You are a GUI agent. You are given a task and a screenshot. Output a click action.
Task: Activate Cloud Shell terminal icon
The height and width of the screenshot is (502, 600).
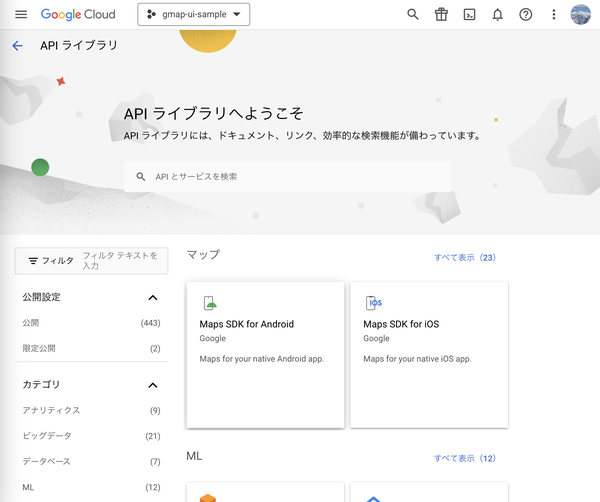469,15
